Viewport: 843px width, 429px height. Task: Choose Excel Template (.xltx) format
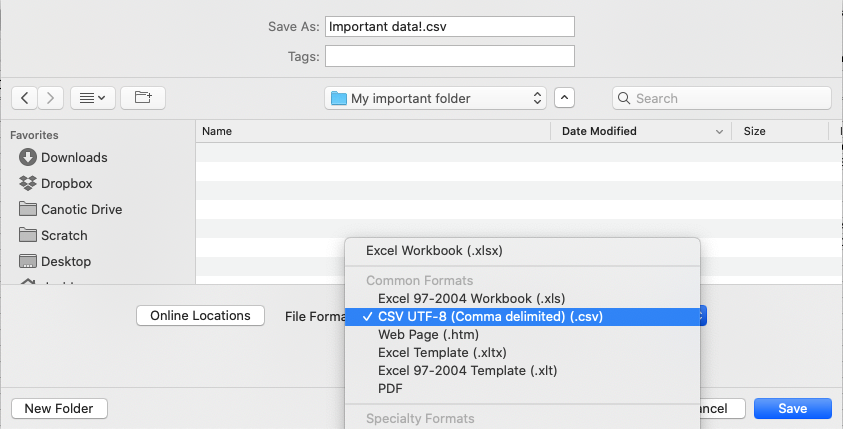tap(522, 353)
